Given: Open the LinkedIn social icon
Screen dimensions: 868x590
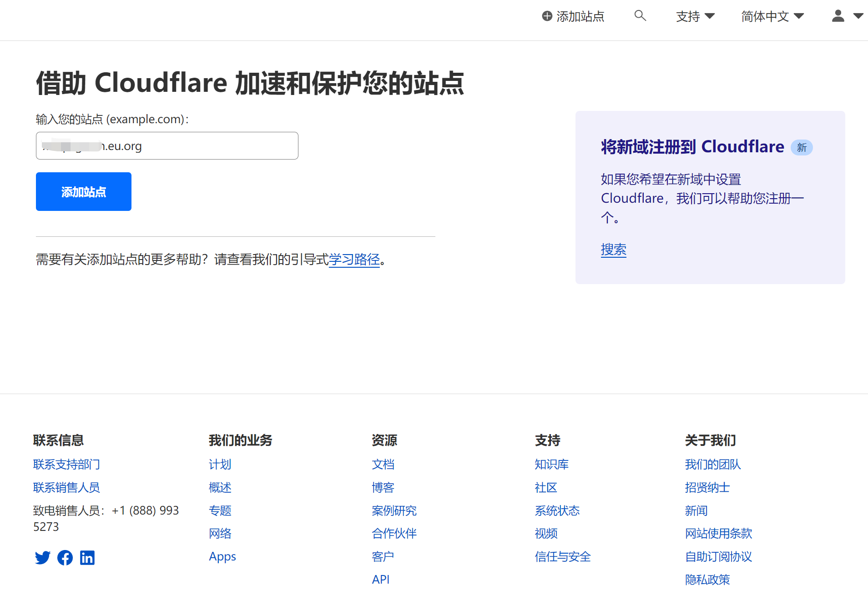Looking at the screenshot, I should tap(87, 557).
